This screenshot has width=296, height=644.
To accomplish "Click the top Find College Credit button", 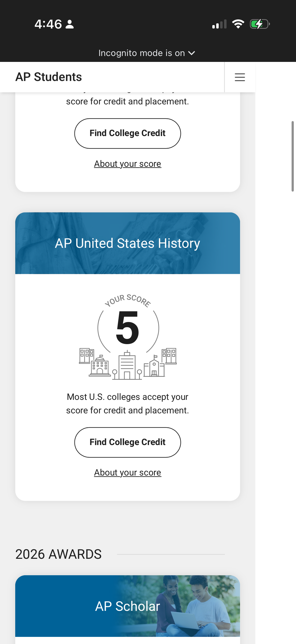I will (128, 134).
